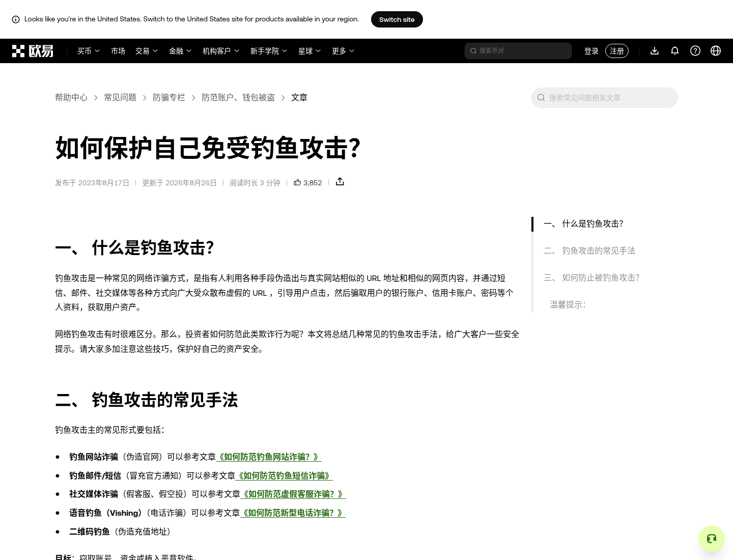Image resolution: width=733 pixels, height=560 pixels.
Task: Click the 文章 breadcrumb text
Action: tap(299, 97)
